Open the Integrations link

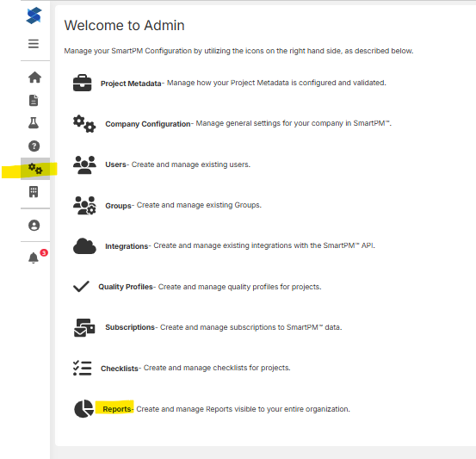click(x=127, y=246)
